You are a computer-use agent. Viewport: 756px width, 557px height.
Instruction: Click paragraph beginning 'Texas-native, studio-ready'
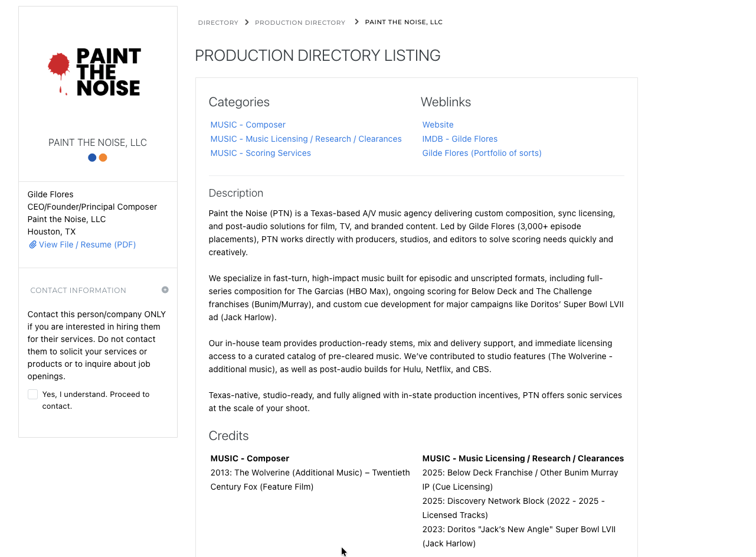[415, 402]
